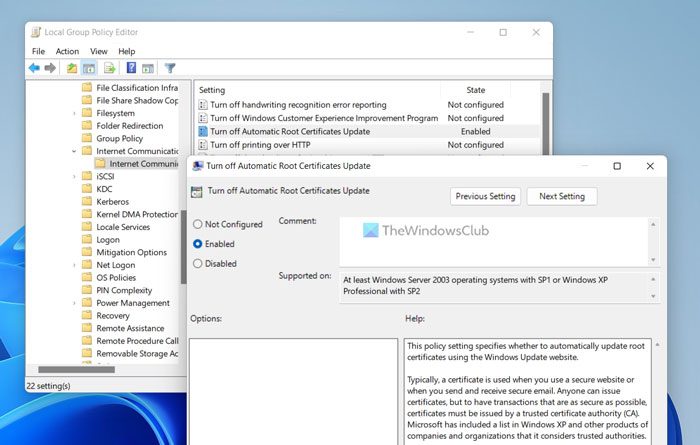Click the Kerberos folder icon
Image resolution: width=700 pixels, height=445 pixels.
pyautogui.click(x=87, y=201)
